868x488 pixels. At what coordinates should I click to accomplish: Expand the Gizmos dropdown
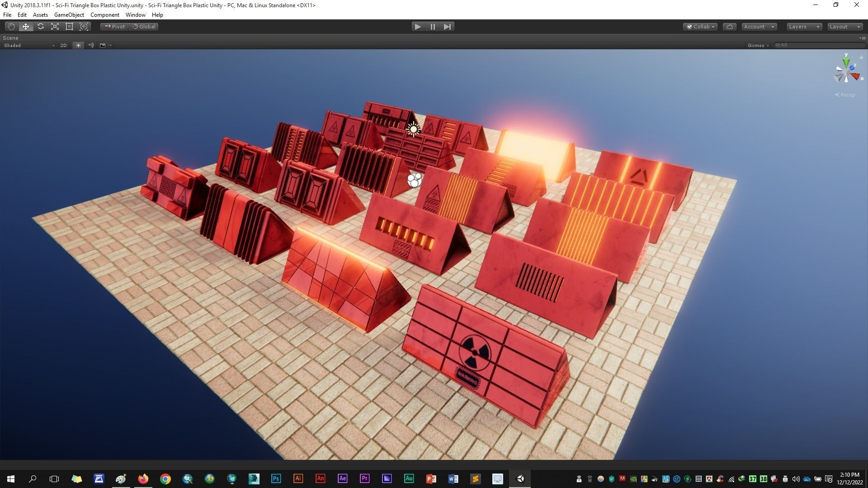pyautogui.click(x=758, y=45)
